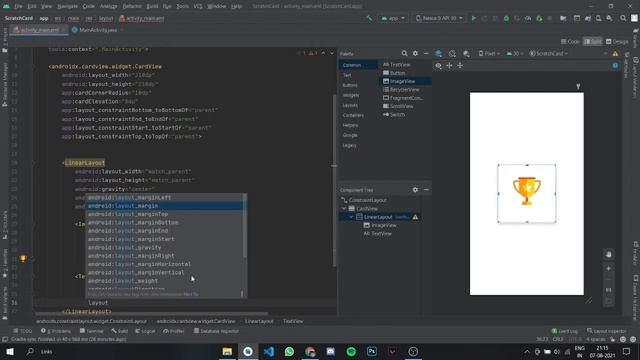The width and height of the screenshot is (640, 360).
Task: Zoom in on design preview with plus
Action: tap(609, 268)
